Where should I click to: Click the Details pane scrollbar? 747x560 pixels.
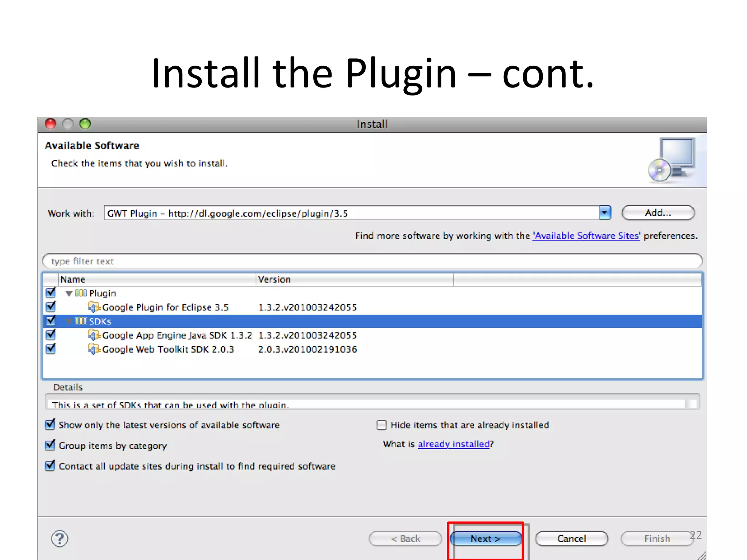692,403
